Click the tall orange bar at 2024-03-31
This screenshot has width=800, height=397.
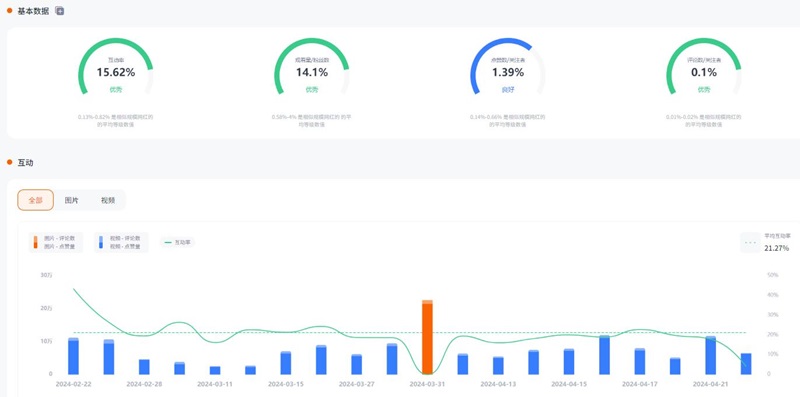click(427, 337)
